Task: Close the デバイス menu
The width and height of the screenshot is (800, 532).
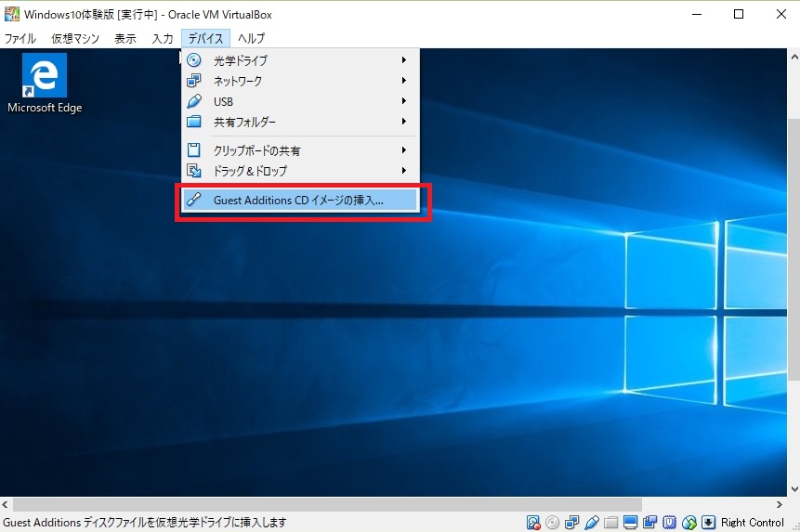Action: 205,38
